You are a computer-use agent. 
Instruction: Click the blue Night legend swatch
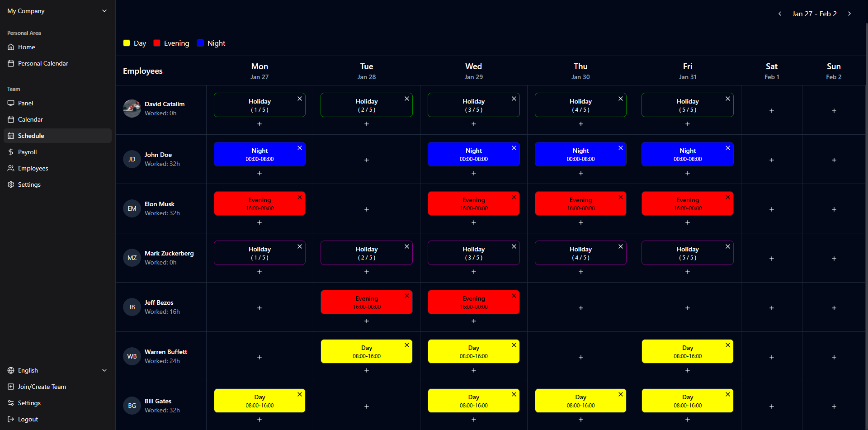[x=200, y=43]
